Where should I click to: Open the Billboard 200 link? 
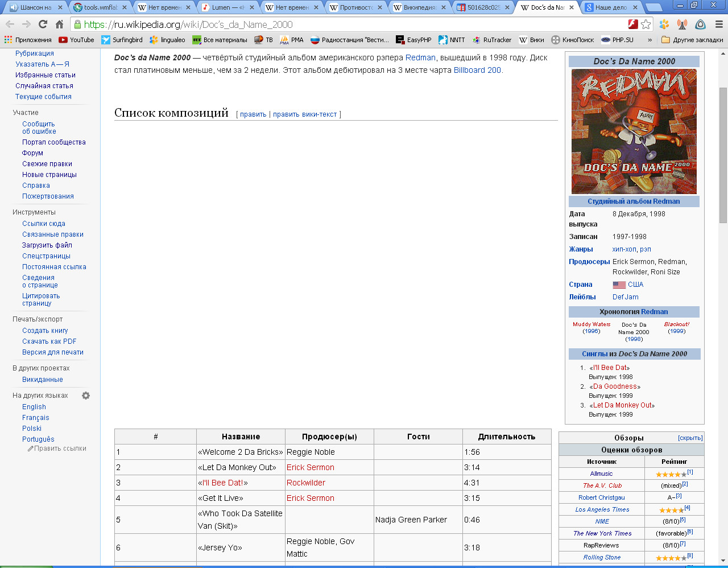coord(477,70)
